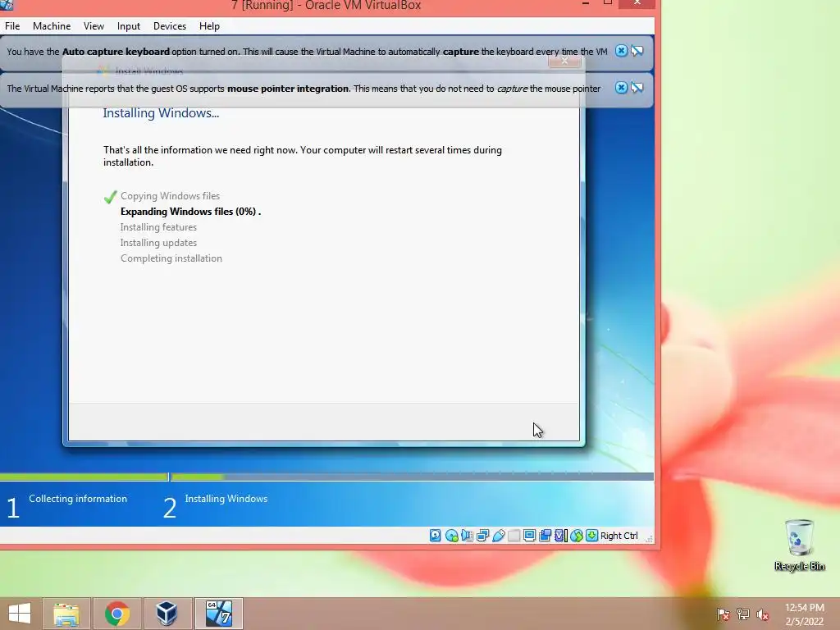The height and width of the screenshot is (630, 840).
Task: Click the VirtualBox window title bar icon
Action: [7, 4]
